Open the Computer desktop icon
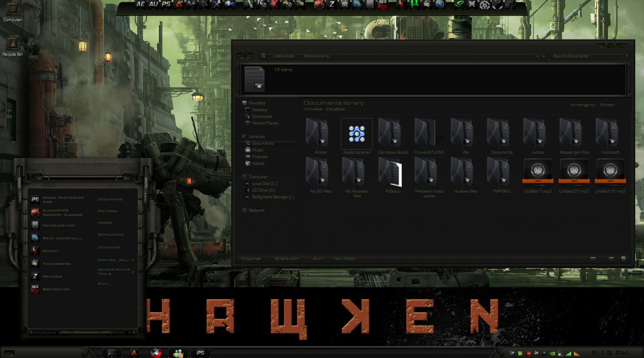The image size is (644, 358). (x=12, y=12)
